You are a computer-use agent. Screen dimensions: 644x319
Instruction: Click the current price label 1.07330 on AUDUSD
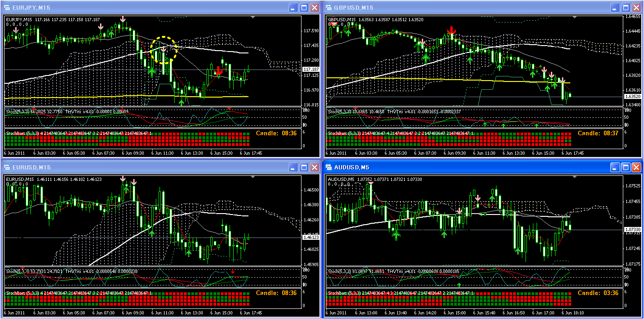(633, 229)
